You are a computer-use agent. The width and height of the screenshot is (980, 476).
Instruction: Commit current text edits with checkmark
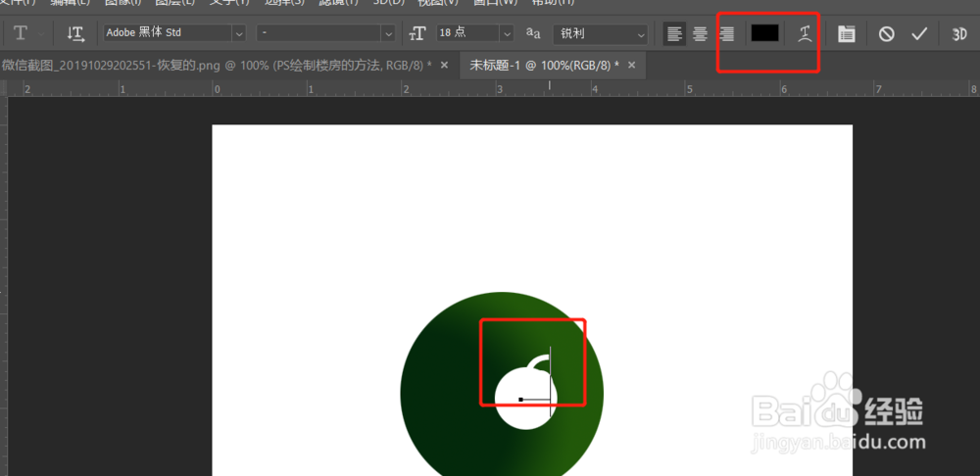click(919, 33)
